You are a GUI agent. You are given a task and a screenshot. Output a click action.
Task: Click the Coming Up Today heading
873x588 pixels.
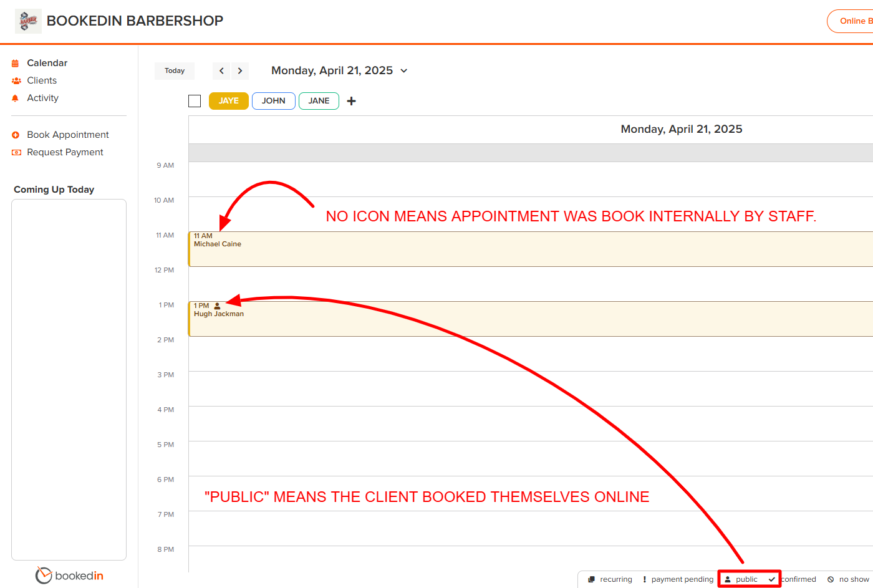pos(54,190)
